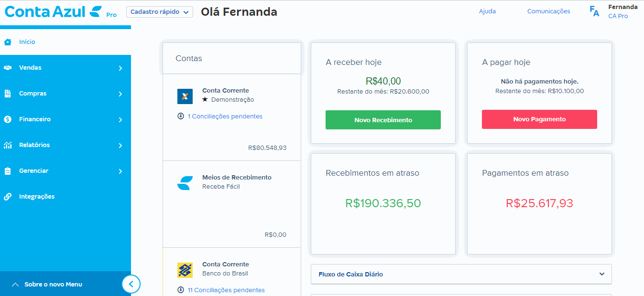Click the Integrações link chain icon
The image size is (644, 296).
point(8,197)
